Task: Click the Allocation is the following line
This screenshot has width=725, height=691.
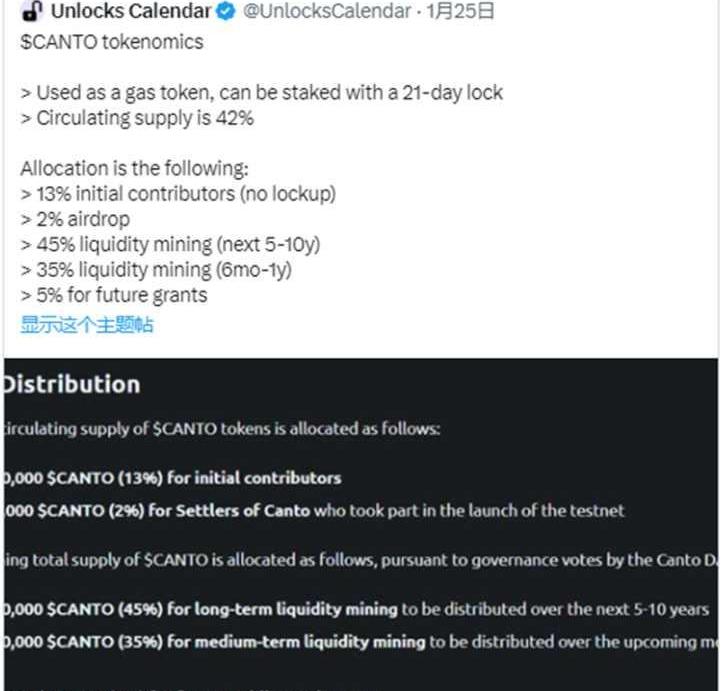Action: tap(134, 168)
